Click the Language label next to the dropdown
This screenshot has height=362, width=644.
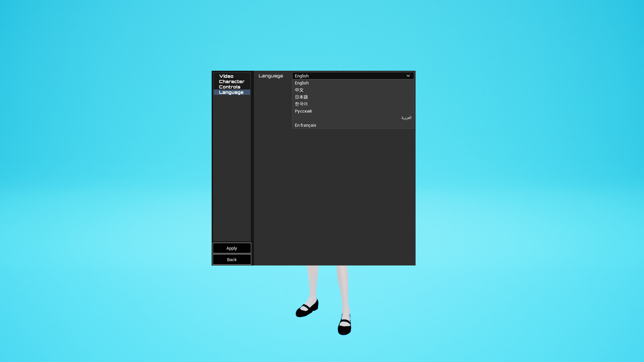pyautogui.click(x=271, y=76)
